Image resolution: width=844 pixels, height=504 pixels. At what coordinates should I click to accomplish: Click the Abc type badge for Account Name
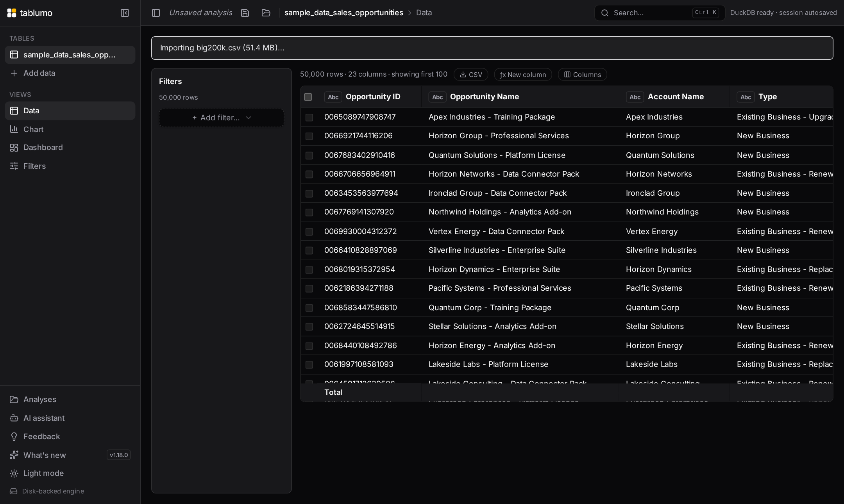(635, 97)
